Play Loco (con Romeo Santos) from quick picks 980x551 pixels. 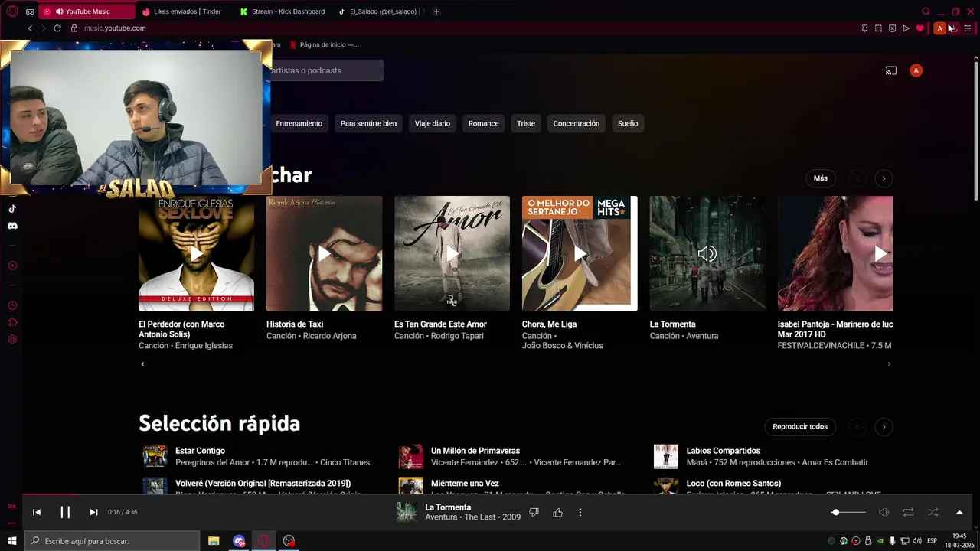point(665,485)
